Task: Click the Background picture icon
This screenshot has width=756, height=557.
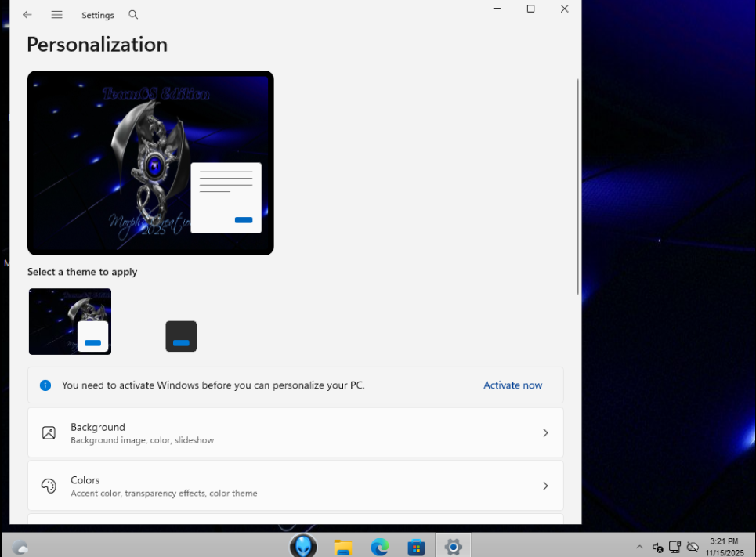Action: [x=49, y=433]
